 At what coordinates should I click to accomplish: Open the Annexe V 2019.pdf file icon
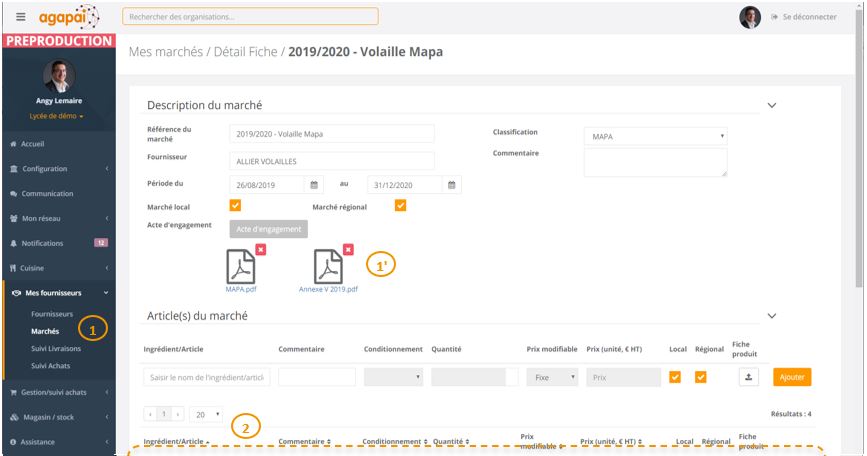coord(328,266)
